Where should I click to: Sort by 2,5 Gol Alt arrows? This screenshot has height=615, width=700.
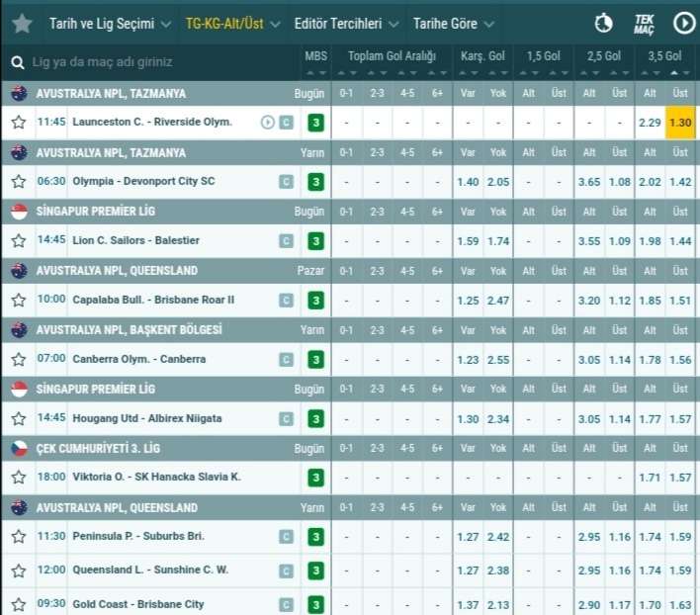click(x=589, y=73)
